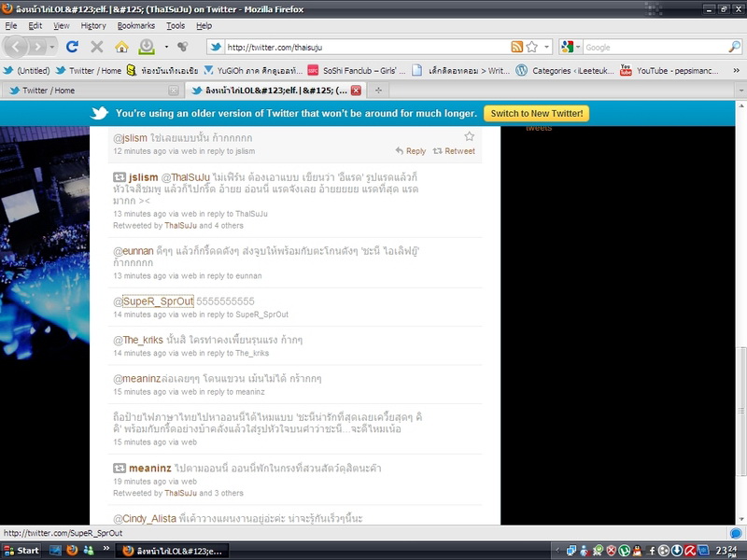
Task: Start search with the magnifier icon
Action: [x=734, y=48]
